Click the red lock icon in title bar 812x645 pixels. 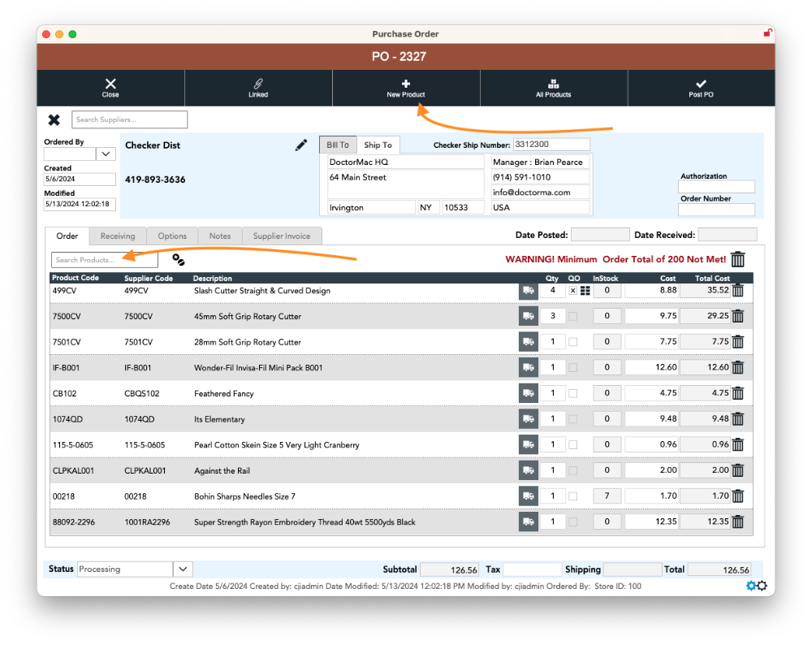[767, 33]
